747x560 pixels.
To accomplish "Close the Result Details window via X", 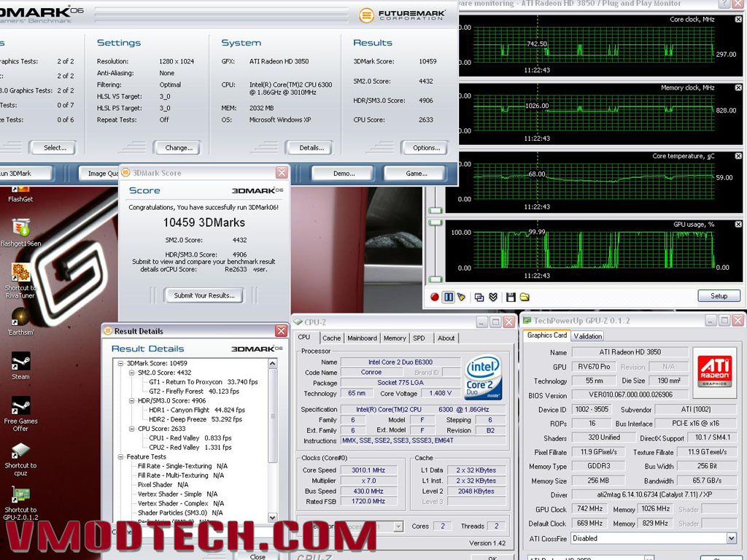I will [281, 330].
